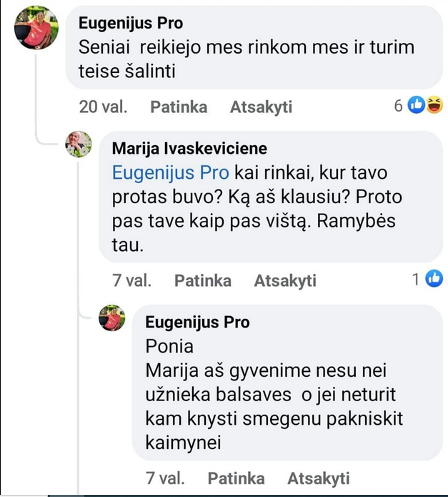448x497 pixels.
Task: Open the top Eugenijus Pro profile picture
Action: pyautogui.click(x=36, y=28)
